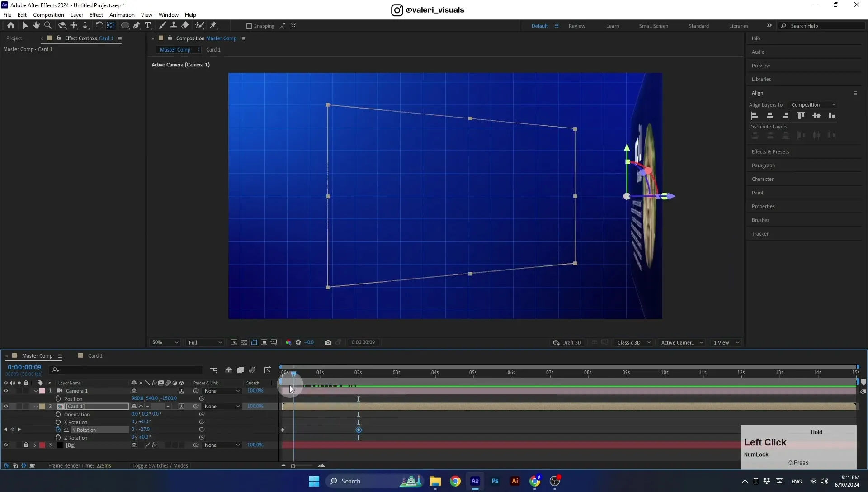Select the Type text tool
Viewport: 868px width, 492px height.
pyautogui.click(x=148, y=26)
